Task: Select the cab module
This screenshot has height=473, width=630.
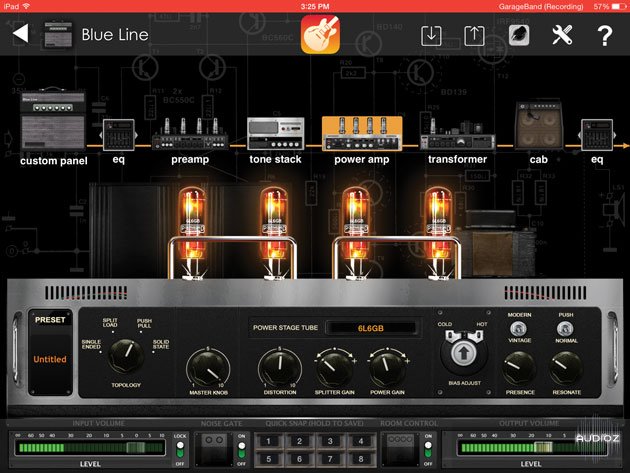Action: pos(539,125)
